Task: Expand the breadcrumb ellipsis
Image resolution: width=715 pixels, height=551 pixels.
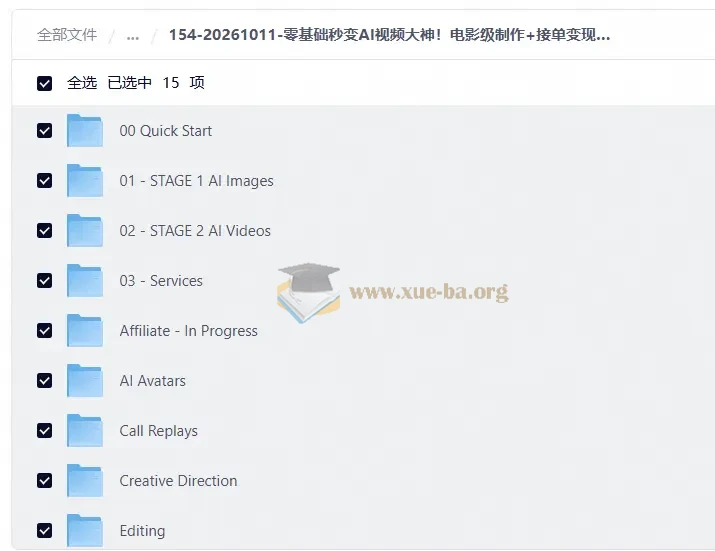Action: (x=133, y=36)
